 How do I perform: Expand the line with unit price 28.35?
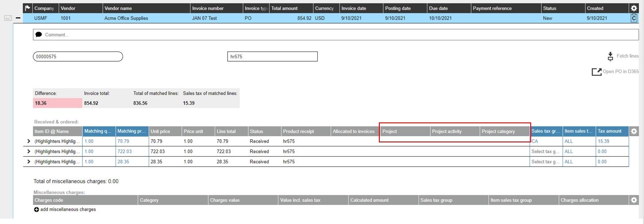(29, 162)
